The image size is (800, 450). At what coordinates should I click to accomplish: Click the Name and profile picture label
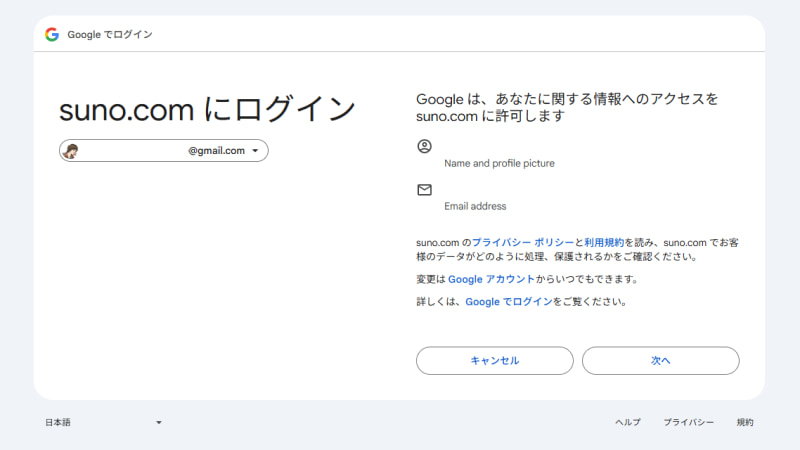click(x=499, y=163)
